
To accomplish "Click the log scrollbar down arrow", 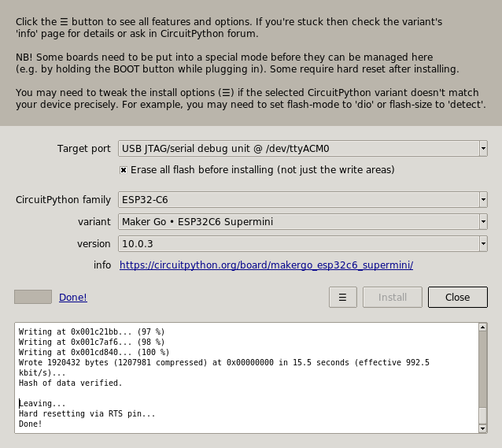I will click(483, 428).
